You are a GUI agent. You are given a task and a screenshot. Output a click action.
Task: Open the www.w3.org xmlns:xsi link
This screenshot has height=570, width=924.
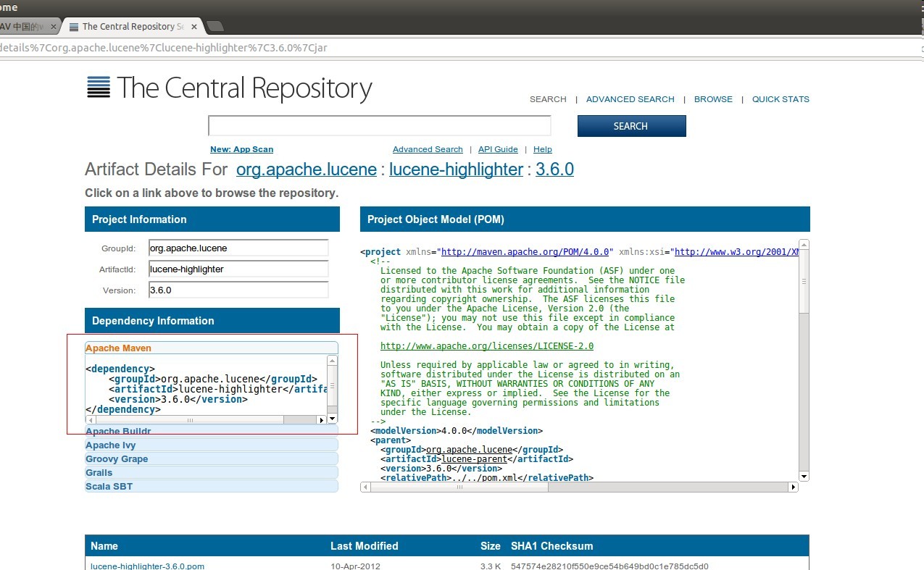(x=737, y=252)
